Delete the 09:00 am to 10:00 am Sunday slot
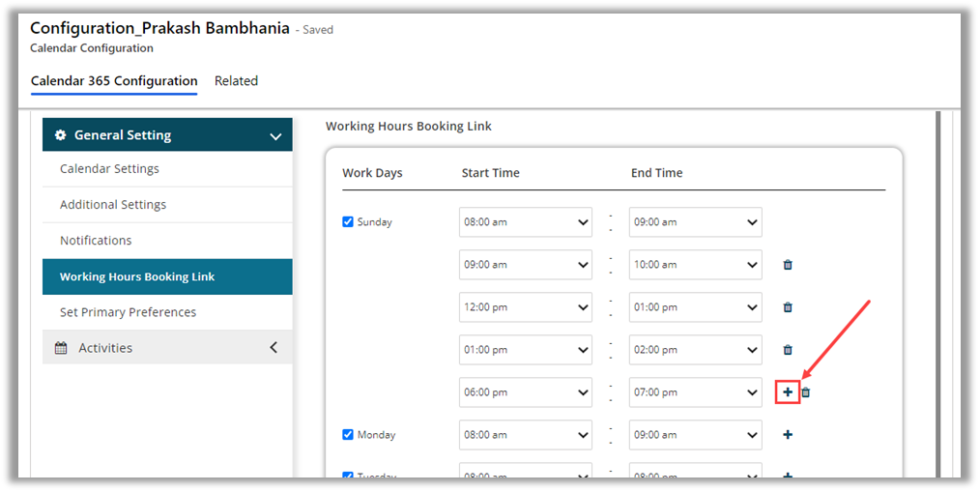This screenshot has height=492, width=980. coord(788,265)
